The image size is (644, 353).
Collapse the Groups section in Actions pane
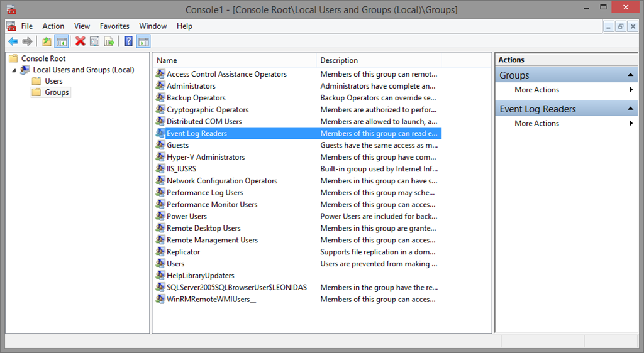[x=630, y=75]
